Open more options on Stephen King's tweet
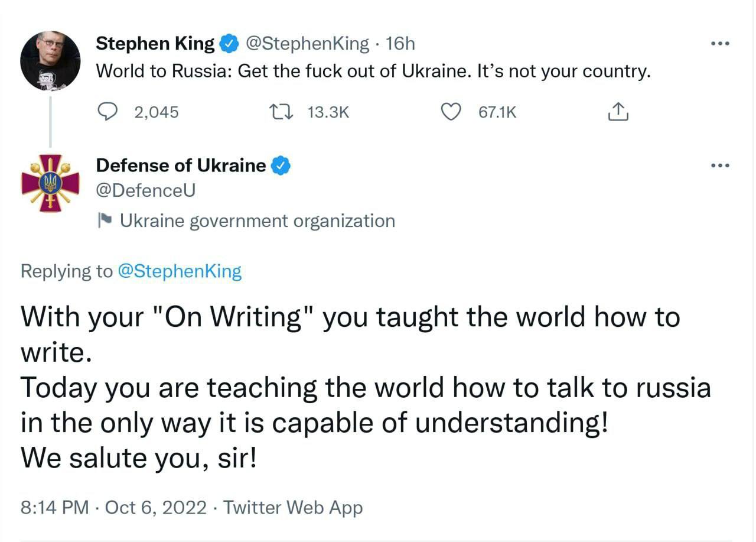Viewport: 756px width, 542px height. click(720, 44)
